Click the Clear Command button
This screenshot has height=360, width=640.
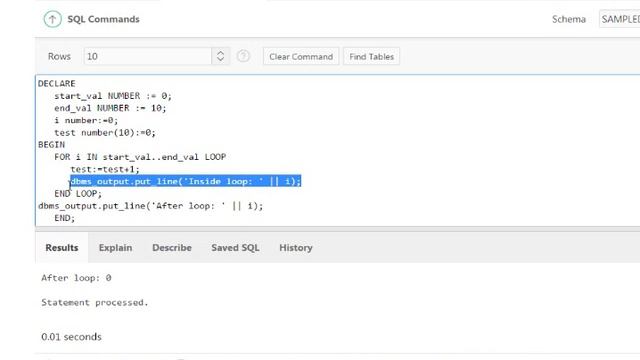301,57
